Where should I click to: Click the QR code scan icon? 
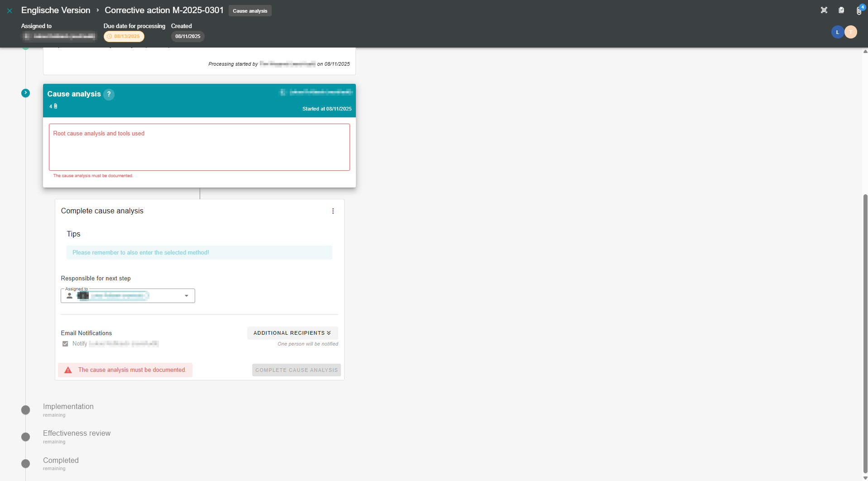[x=824, y=10]
